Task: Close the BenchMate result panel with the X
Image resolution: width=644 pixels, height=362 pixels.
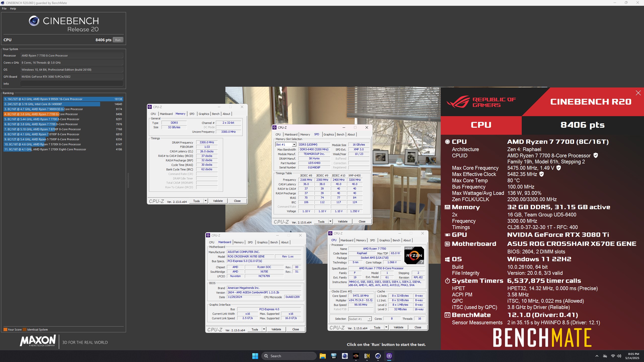Action: tap(638, 93)
